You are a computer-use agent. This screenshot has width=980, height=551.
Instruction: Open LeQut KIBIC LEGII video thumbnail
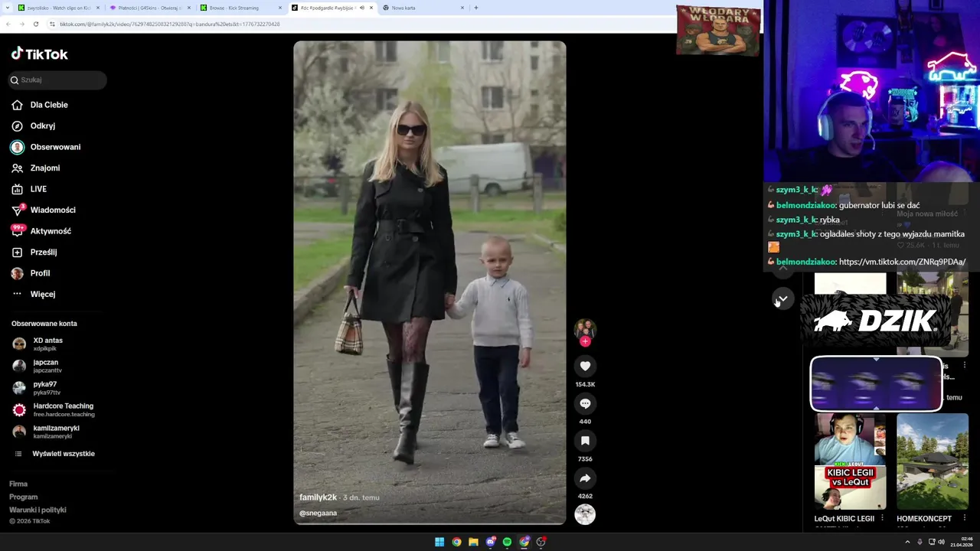pos(850,461)
